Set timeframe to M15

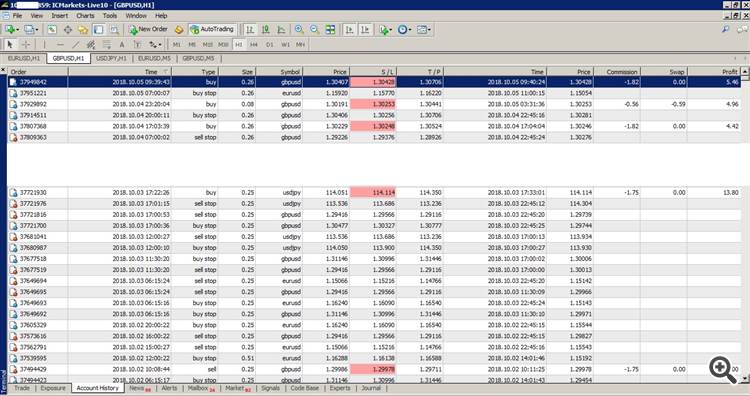(x=208, y=44)
